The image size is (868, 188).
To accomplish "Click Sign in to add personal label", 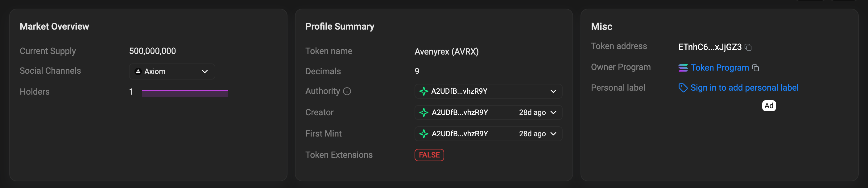I will point(744,88).
